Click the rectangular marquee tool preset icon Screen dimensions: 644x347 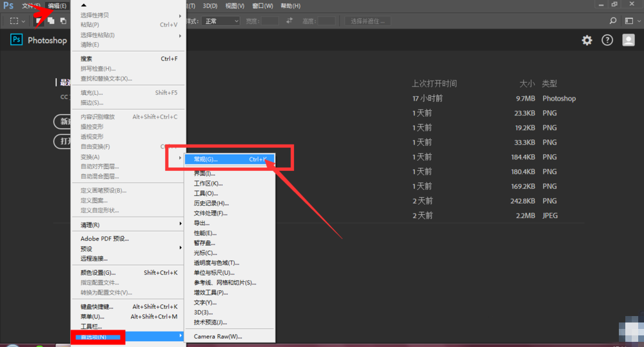pos(14,21)
